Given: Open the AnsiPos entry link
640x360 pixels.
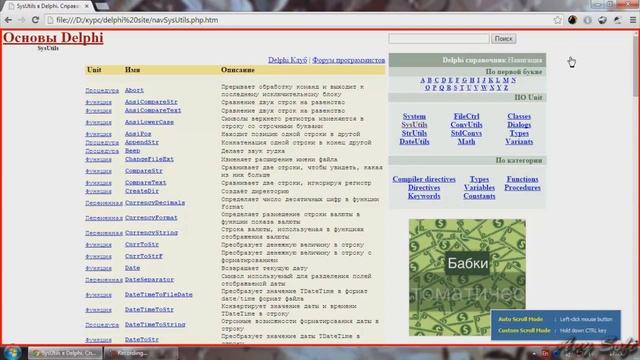Looking at the screenshot, I should [x=138, y=134].
